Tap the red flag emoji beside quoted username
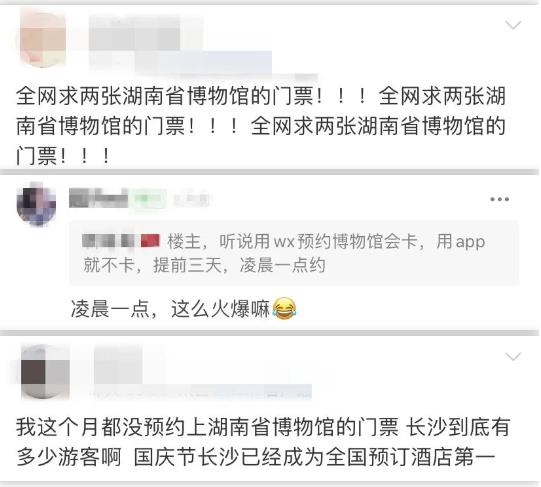This screenshot has width=541, height=487. 150,241
